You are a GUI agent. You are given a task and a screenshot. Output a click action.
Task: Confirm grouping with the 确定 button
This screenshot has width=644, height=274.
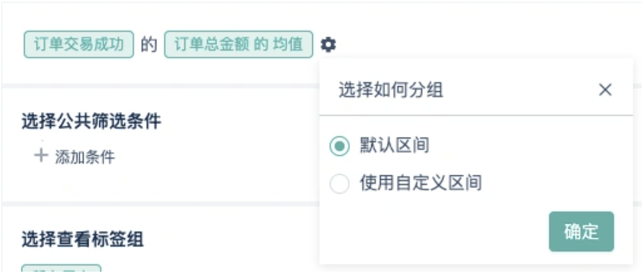(581, 232)
